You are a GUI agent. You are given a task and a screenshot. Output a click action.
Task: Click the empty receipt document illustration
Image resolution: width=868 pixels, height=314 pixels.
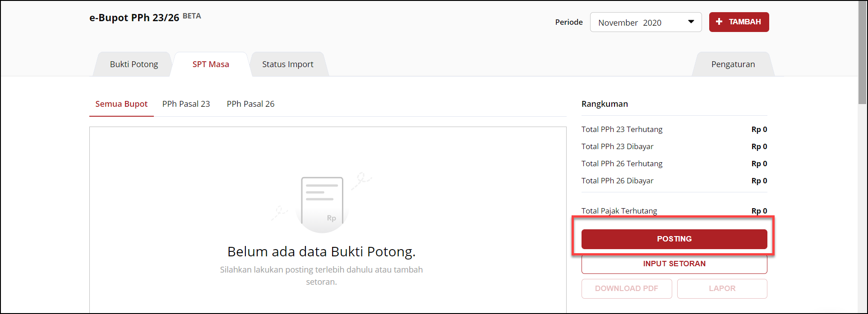322,202
